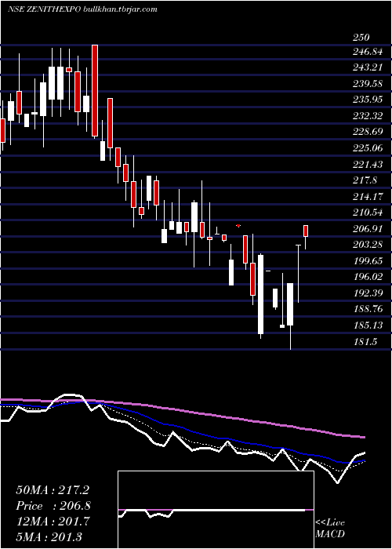Click the 210.54 price axis label

click(368, 213)
